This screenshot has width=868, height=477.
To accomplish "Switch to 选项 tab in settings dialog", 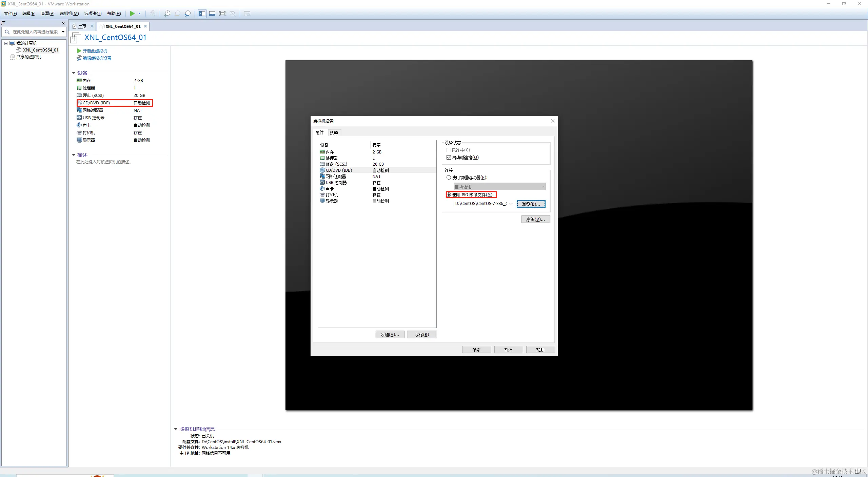I will click(334, 133).
